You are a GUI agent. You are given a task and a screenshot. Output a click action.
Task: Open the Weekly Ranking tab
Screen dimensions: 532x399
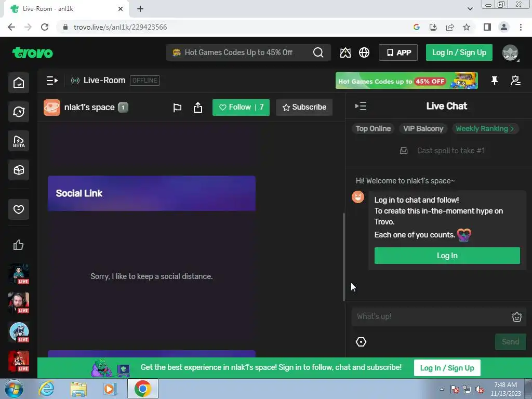click(x=485, y=129)
